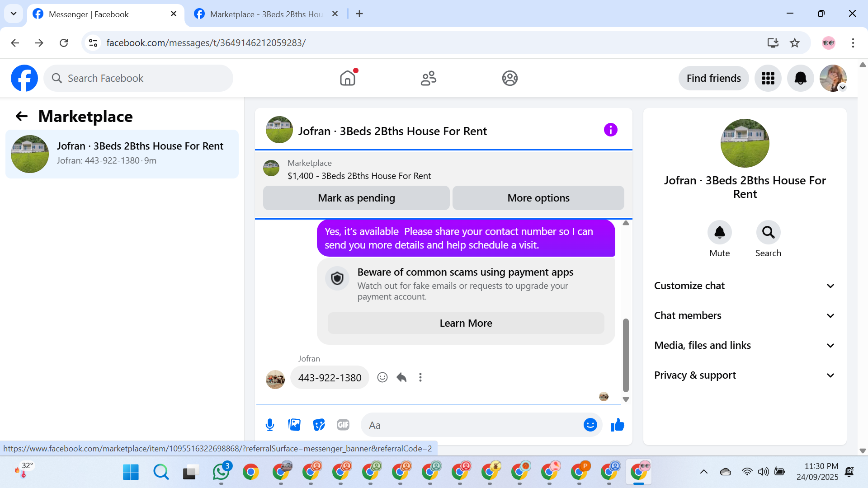The width and height of the screenshot is (868, 488).
Task: Expand Media, files and links section
Action: pyautogui.click(x=745, y=346)
